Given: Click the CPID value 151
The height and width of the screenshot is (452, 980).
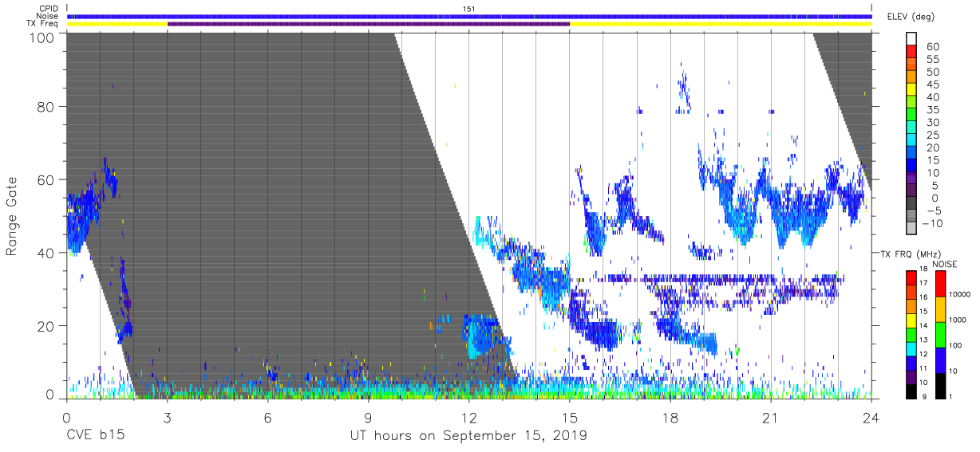Looking at the screenshot, I should tap(469, 8).
